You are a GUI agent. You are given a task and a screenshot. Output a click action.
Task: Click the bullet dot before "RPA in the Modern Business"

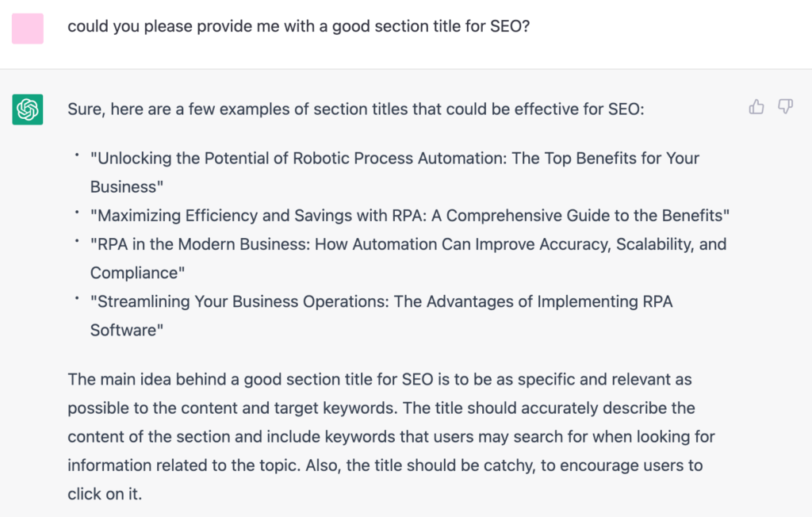click(x=77, y=241)
